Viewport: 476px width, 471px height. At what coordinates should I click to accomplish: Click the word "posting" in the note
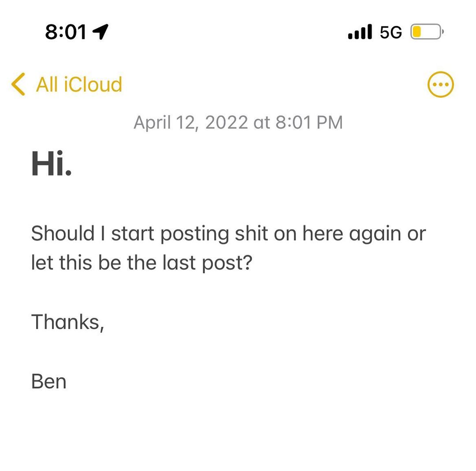(x=194, y=234)
